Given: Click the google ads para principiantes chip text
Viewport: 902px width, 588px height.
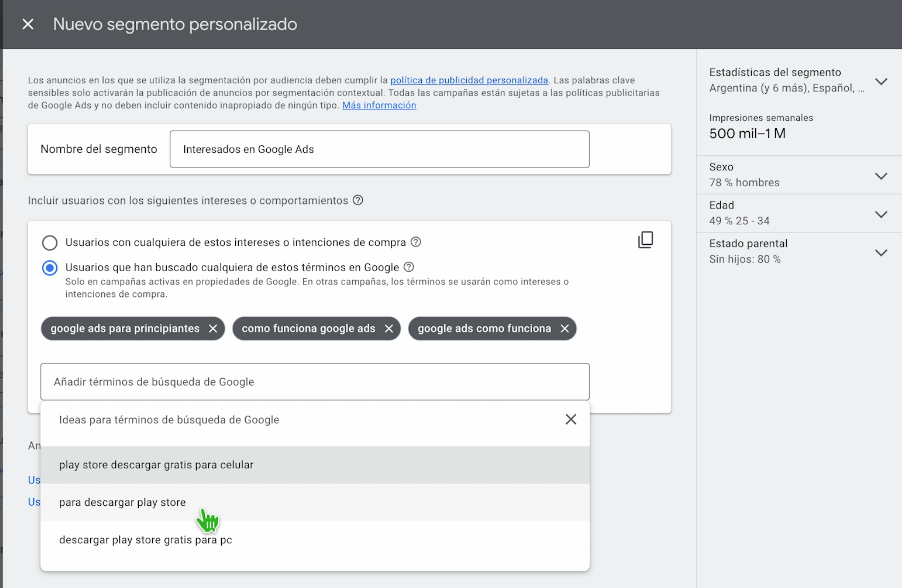Looking at the screenshot, I should pyautogui.click(x=125, y=329).
